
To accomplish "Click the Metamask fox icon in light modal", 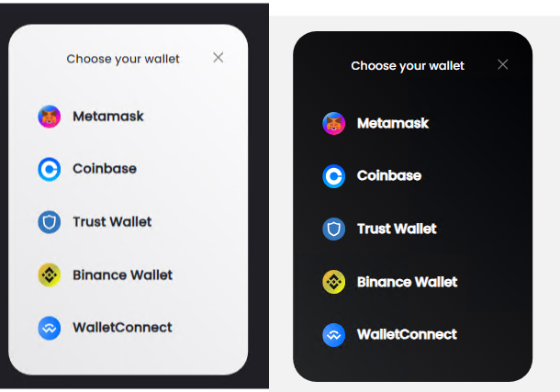I will [49, 117].
